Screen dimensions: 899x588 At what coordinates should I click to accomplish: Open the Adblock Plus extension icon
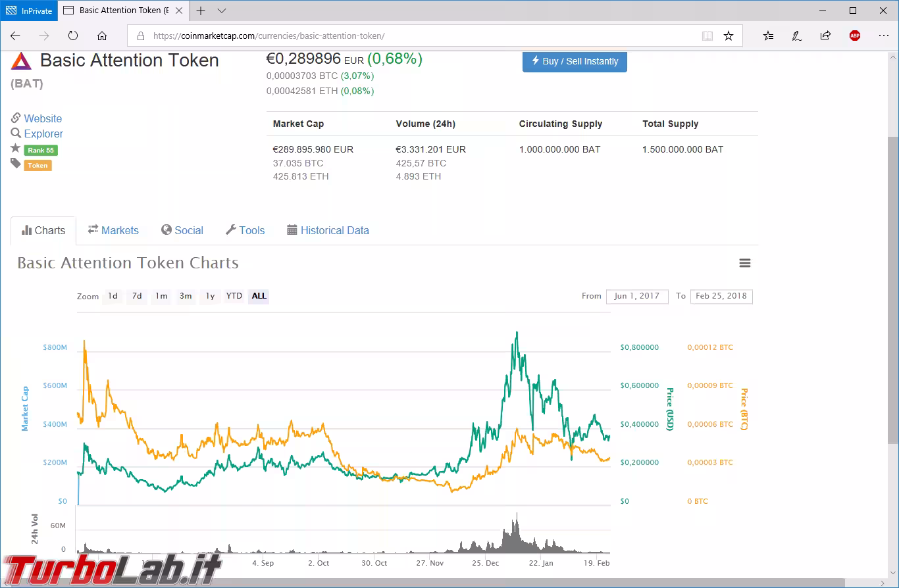pos(854,36)
